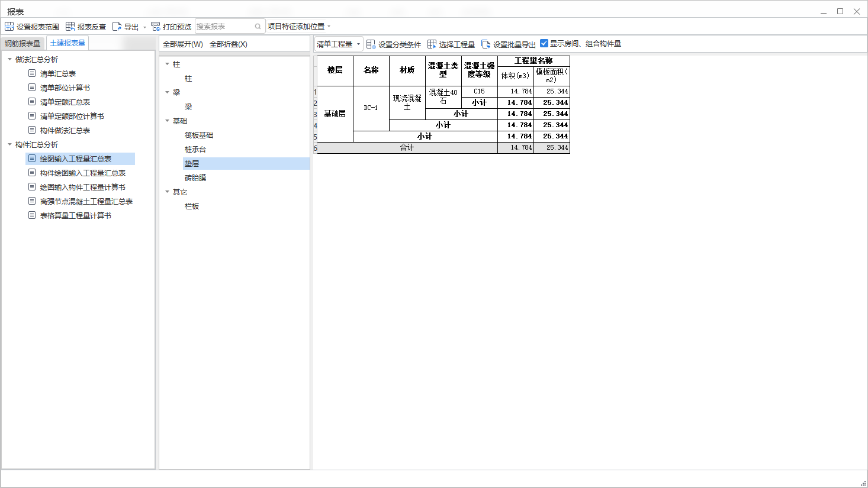Open 构件绘图输入工程量汇总表 report
Image resolution: width=868 pixels, height=488 pixels.
(83, 173)
